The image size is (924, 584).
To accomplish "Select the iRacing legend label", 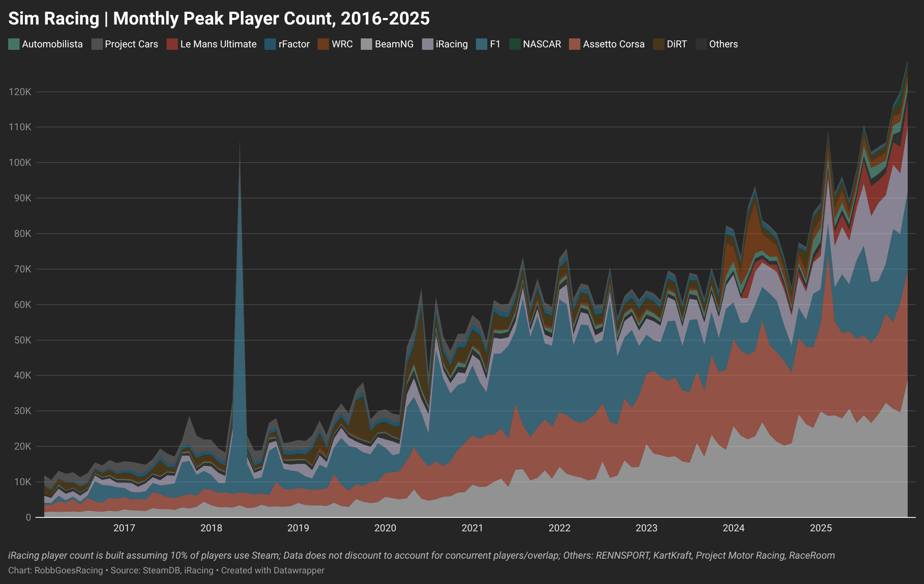I will point(452,44).
